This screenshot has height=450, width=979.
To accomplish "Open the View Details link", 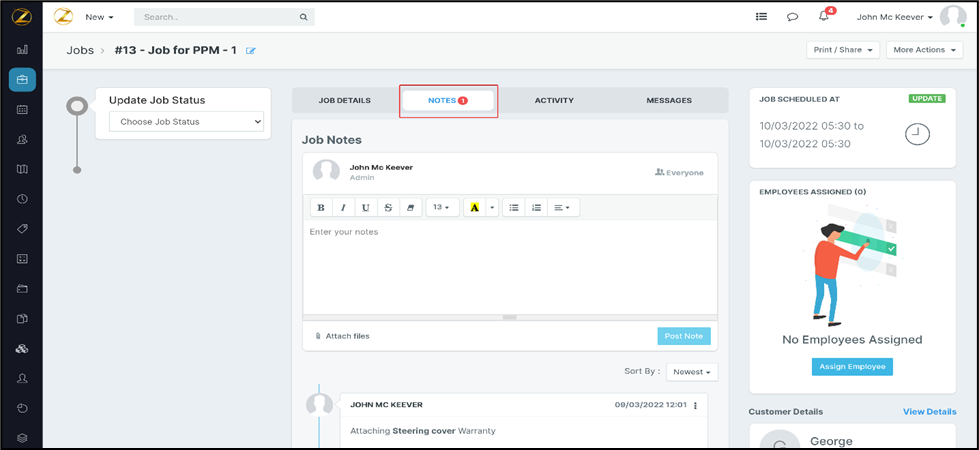I will 929,412.
